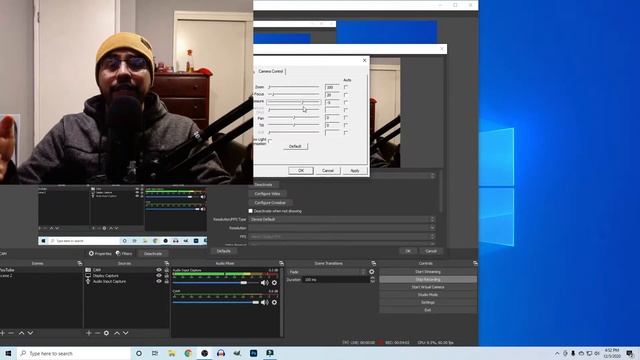Click Start Streaming button
Screen dimensions: 640x360
coord(428,272)
